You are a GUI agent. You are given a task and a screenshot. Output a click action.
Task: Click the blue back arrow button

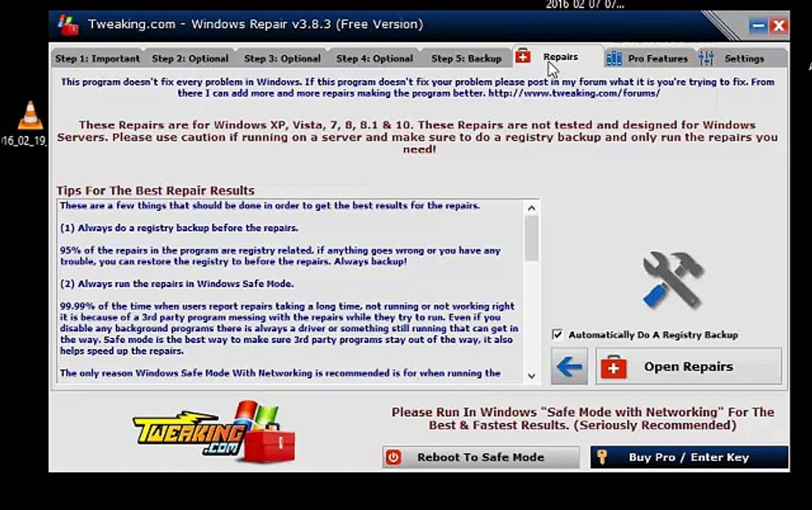[569, 367]
